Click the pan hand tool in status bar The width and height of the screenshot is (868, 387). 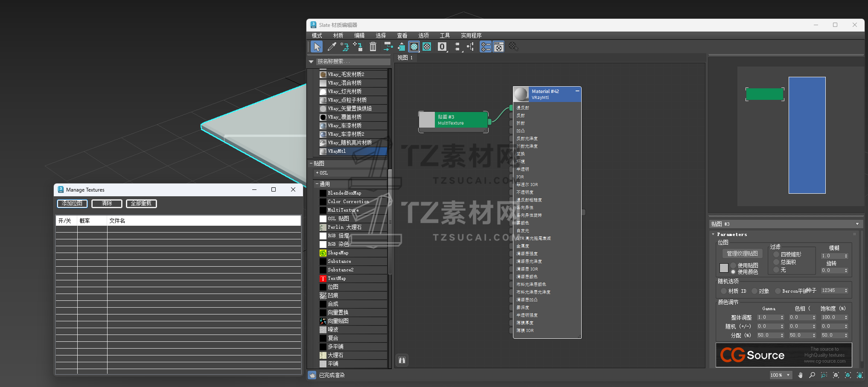pos(800,375)
